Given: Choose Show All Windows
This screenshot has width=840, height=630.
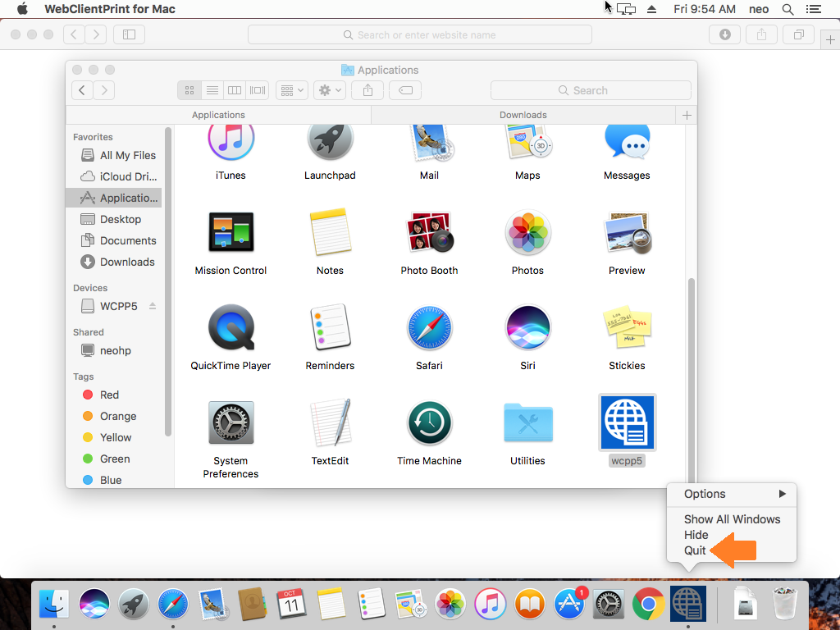Looking at the screenshot, I should [732, 519].
